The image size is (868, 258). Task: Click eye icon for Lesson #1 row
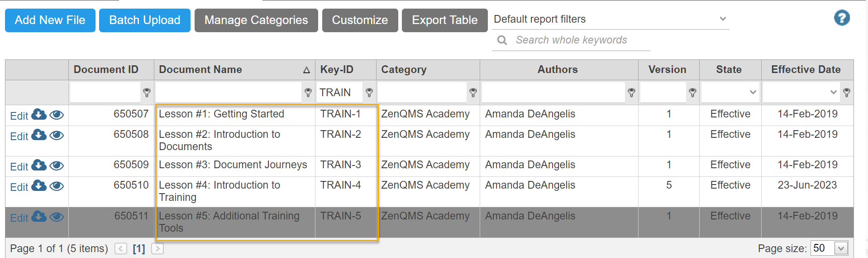pos(57,115)
